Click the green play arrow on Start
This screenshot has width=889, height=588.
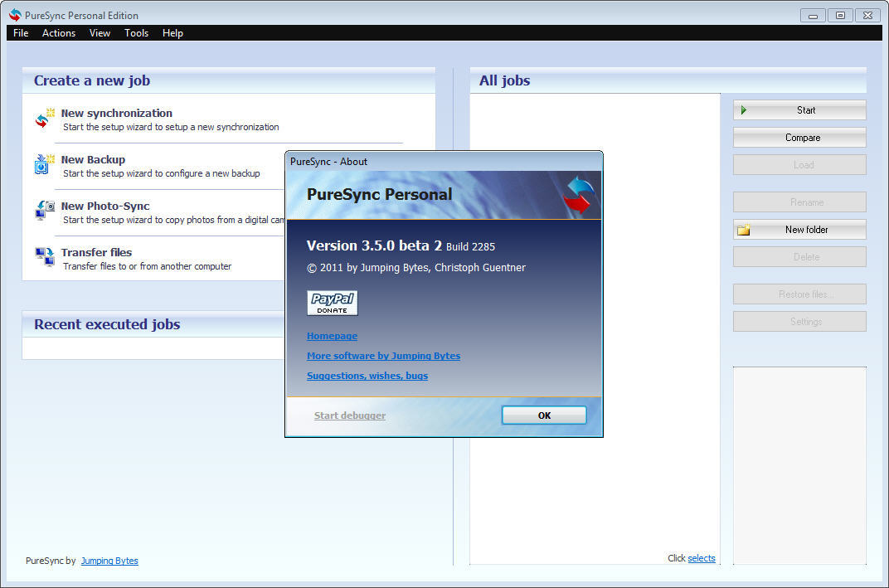coord(744,110)
